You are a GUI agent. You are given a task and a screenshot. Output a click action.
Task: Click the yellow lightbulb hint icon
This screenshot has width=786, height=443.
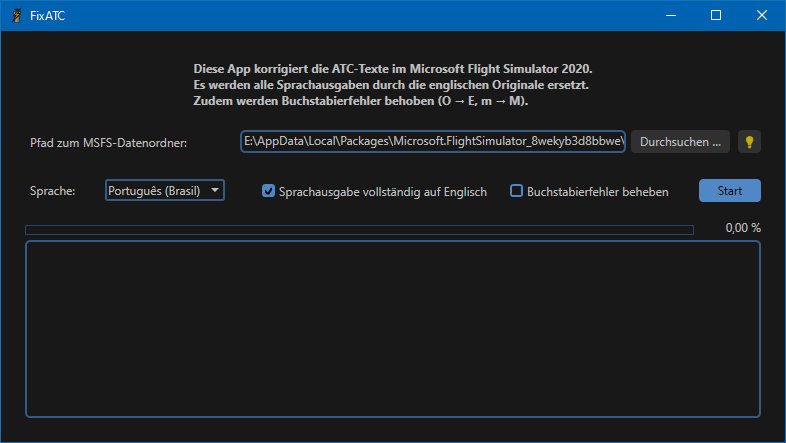(x=749, y=142)
